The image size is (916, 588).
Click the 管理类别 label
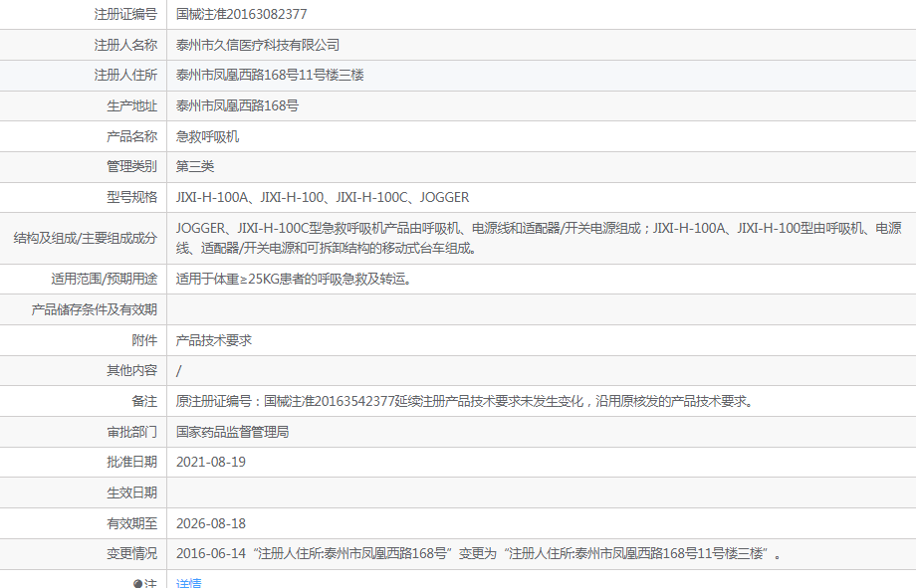point(132,166)
